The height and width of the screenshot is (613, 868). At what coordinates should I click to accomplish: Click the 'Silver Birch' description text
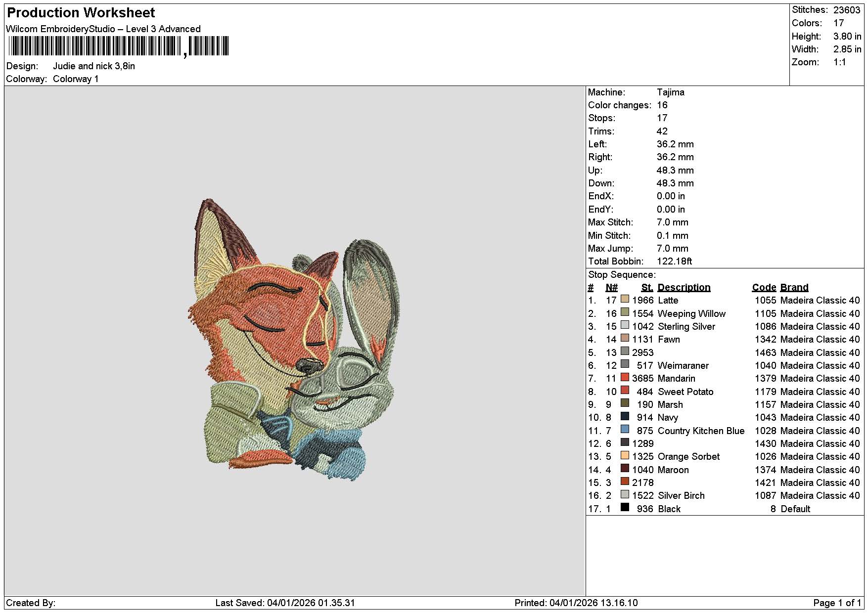[x=682, y=495]
